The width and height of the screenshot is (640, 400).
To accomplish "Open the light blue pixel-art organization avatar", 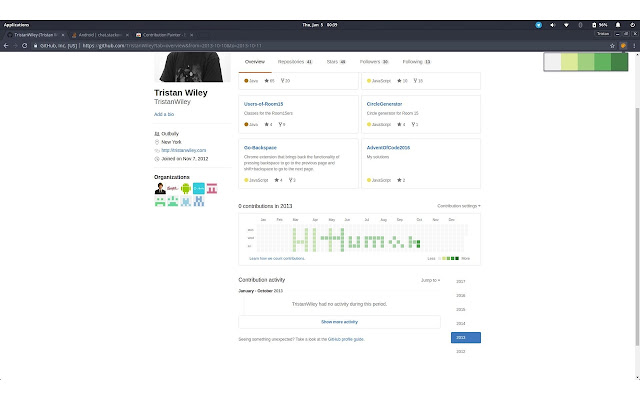I will 186,201.
